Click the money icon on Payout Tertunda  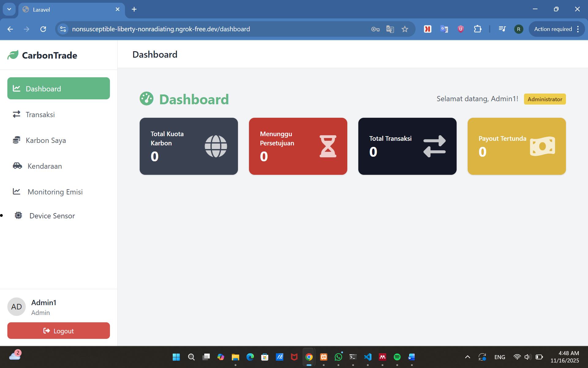point(542,146)
